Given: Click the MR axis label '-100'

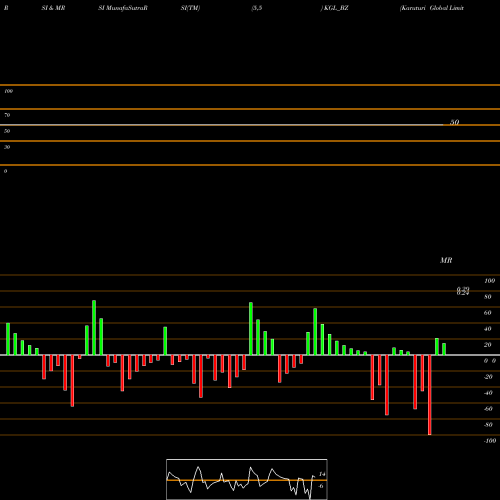Looking at the screenshot, I should coord(490,441).
